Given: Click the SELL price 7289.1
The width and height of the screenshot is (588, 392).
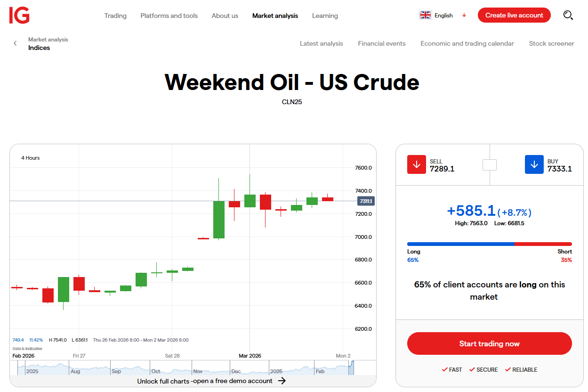Looking at the screenshot, I should coord(442,169).
